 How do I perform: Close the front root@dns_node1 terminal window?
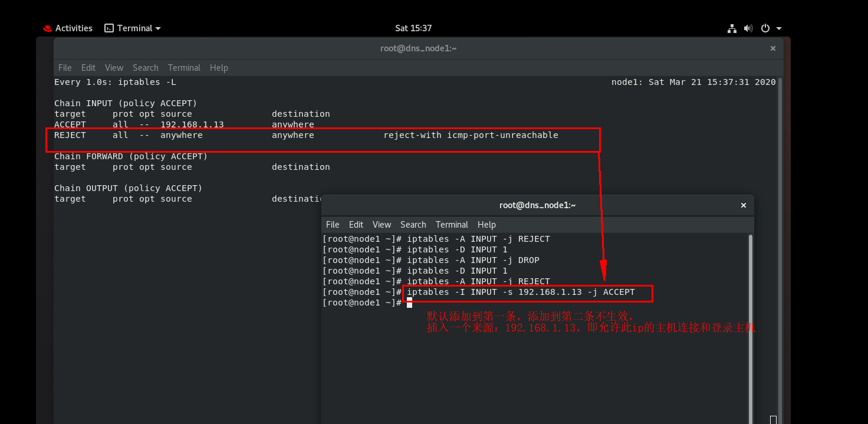click(x=744, y=205)
